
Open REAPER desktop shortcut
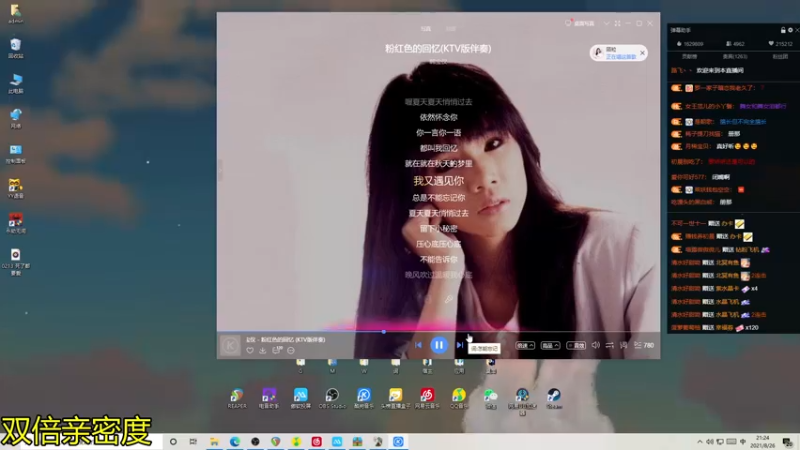coord(237,398)
